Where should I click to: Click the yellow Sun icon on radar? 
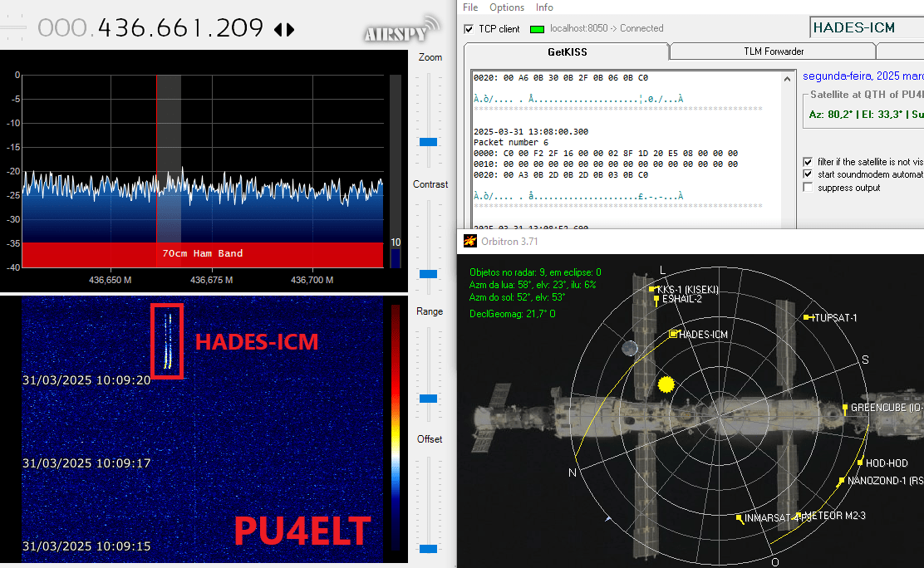pos(665,384)
